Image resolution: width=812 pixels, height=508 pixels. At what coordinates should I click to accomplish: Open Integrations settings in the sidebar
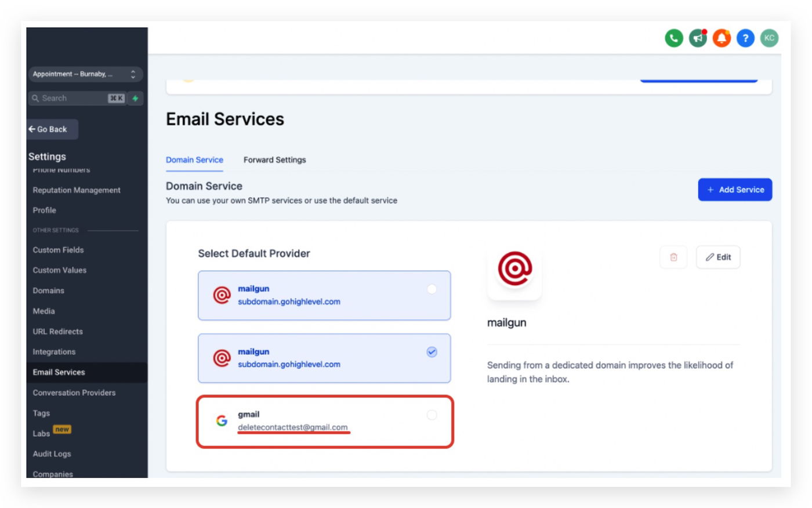(x=54, y=352)
